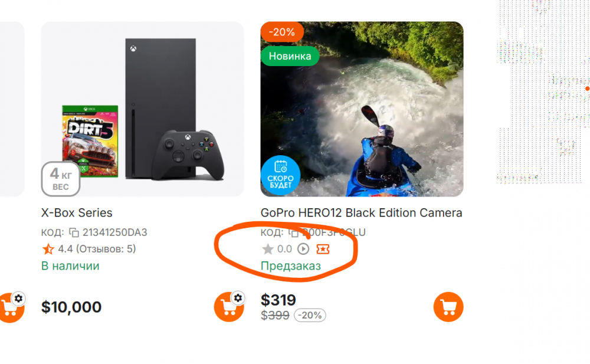Click the Новинка green badge
590x364 pixels.
click(290, 56)
